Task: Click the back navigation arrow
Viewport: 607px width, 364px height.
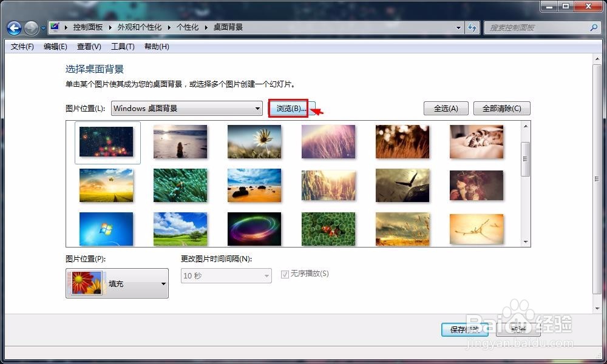Action: click(13, 27)
